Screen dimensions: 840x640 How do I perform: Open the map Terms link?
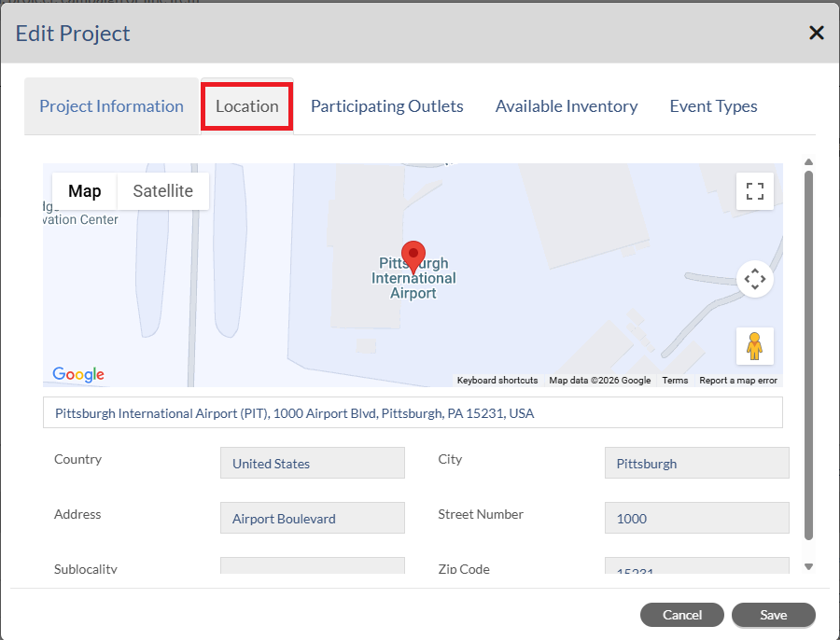[x=675, y=381]
